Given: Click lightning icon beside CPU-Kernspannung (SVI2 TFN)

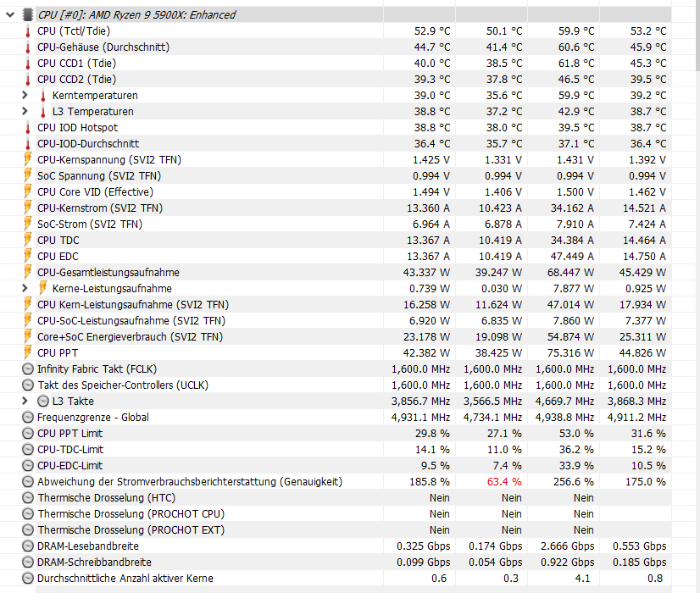Looking at the screenshot, I should pyautogui.click(x=28, y=159).
